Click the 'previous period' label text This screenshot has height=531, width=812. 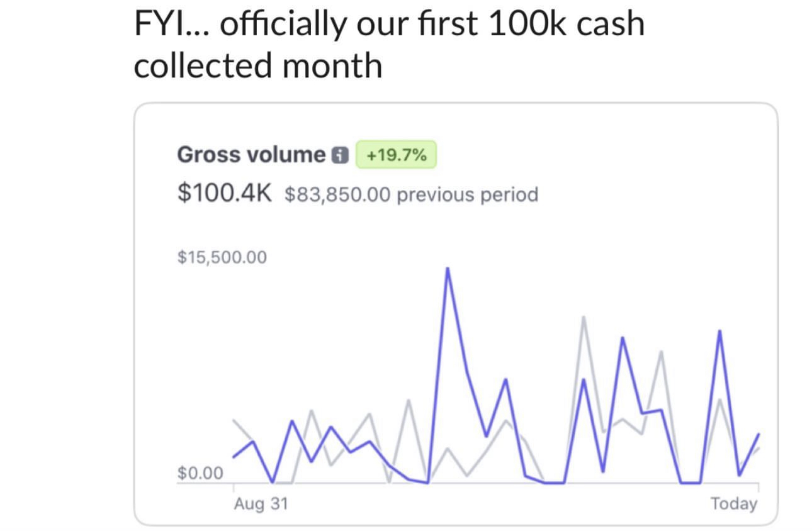click(x=468, y=194)
